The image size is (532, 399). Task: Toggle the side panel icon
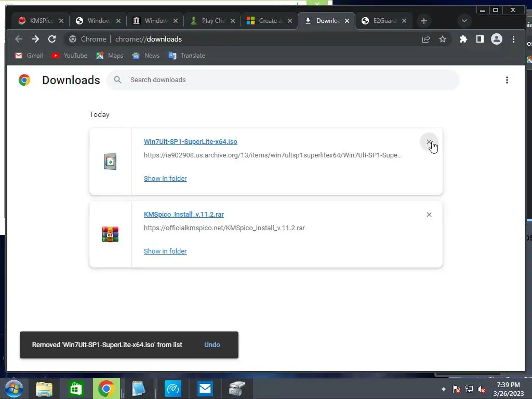[480, 39]
